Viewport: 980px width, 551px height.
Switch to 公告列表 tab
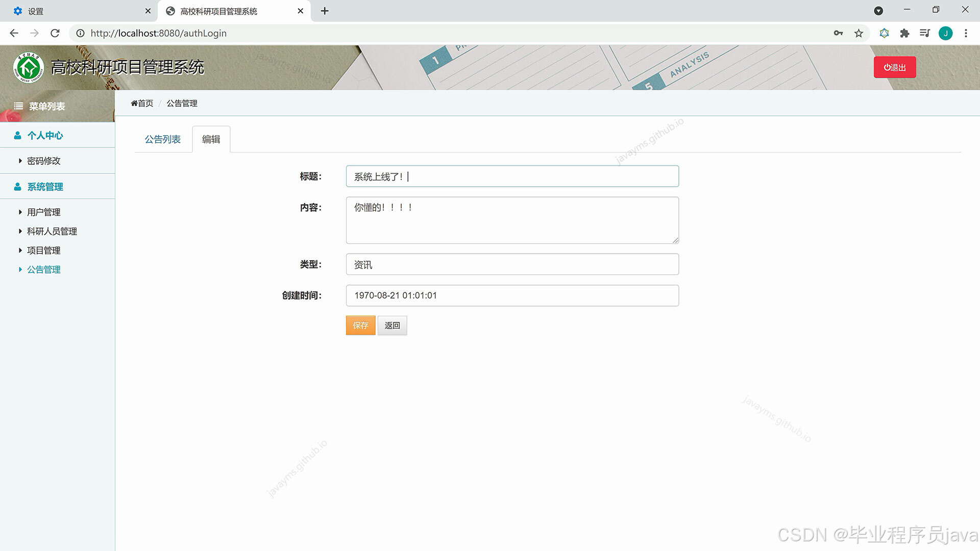click(162, 139)
